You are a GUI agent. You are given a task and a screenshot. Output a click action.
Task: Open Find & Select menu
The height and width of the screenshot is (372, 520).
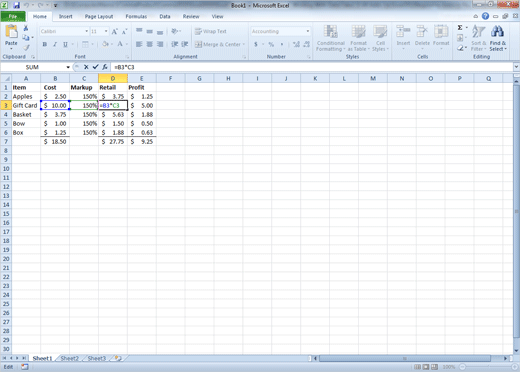[498, 38]
